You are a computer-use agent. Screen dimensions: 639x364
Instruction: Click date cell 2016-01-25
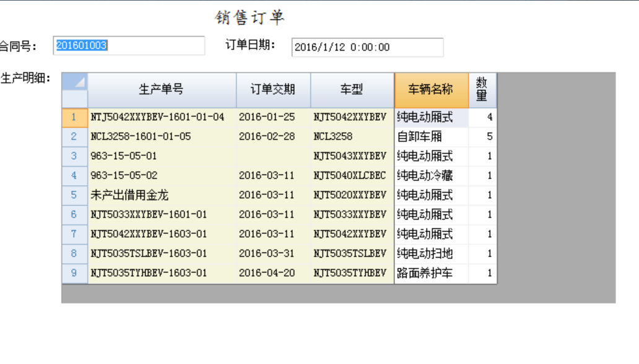(x=274, y=118)
